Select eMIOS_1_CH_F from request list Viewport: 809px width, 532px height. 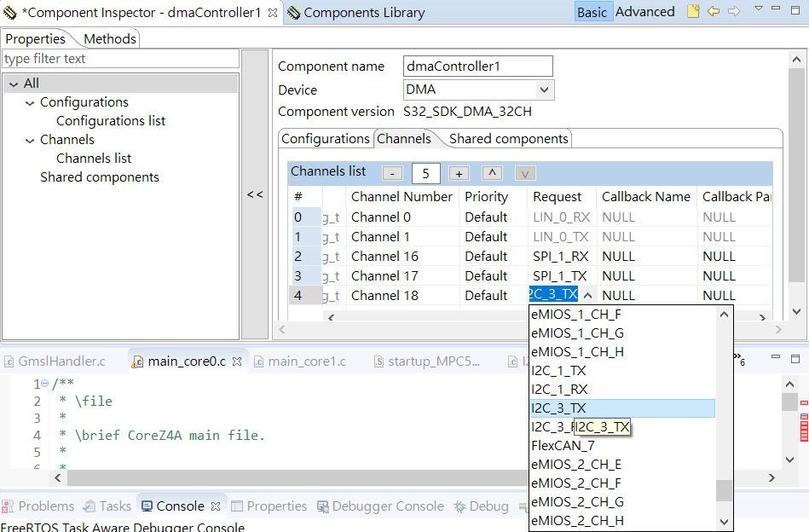click(x=576, y=315)
